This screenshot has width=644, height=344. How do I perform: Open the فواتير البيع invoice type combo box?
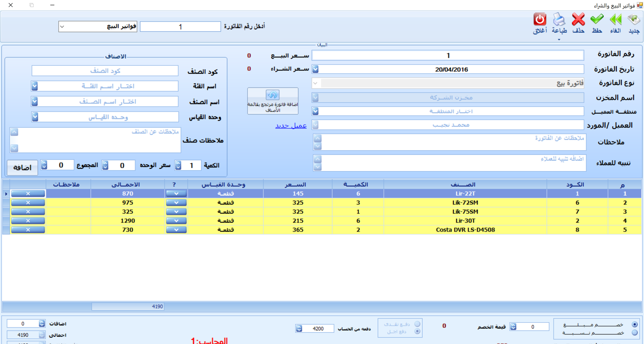point(98,26)
